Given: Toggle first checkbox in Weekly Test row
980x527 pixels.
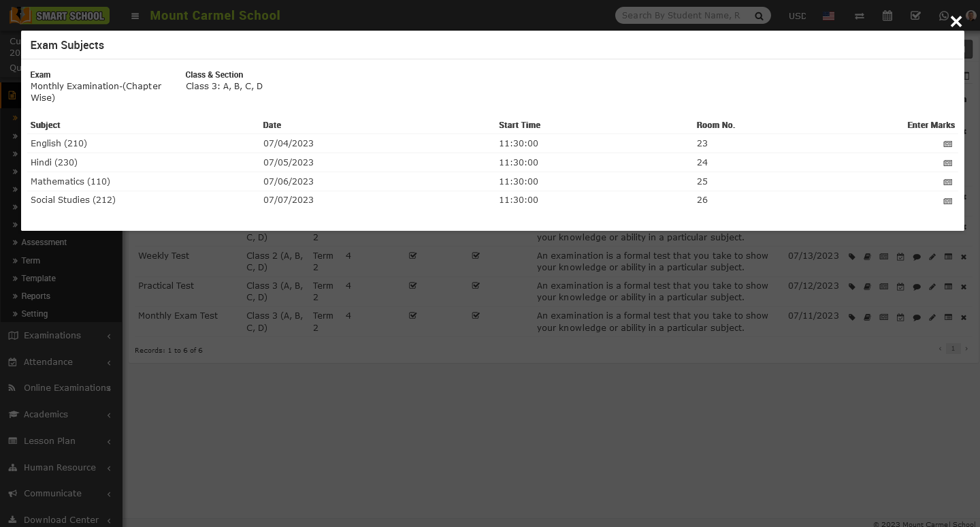Looking at the screenshot, I should (412, 256).
